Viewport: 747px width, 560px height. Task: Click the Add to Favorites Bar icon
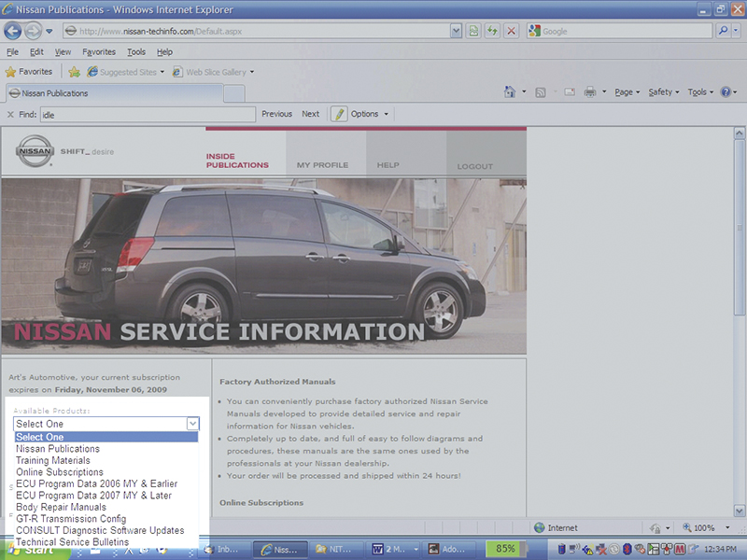tap(75, 72)
